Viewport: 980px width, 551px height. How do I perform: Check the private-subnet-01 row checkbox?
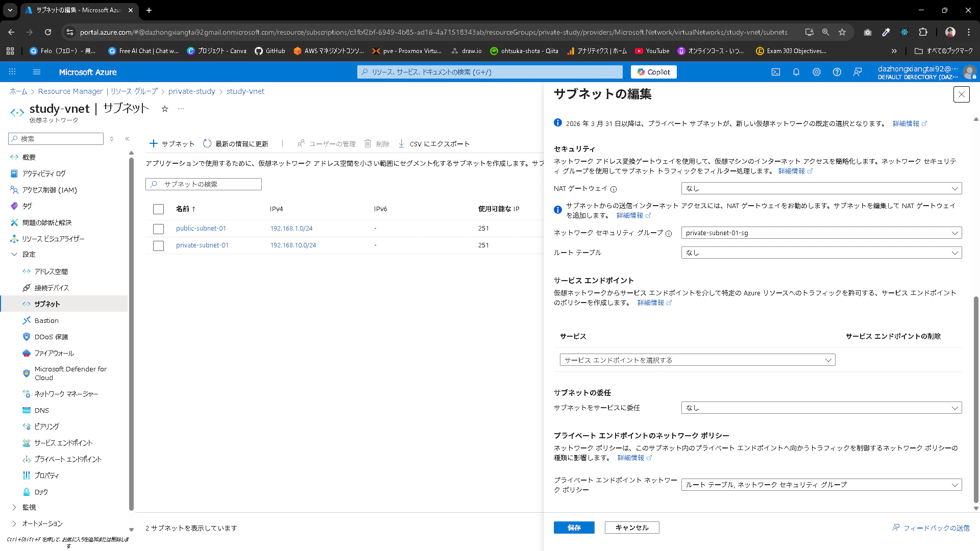158,245
